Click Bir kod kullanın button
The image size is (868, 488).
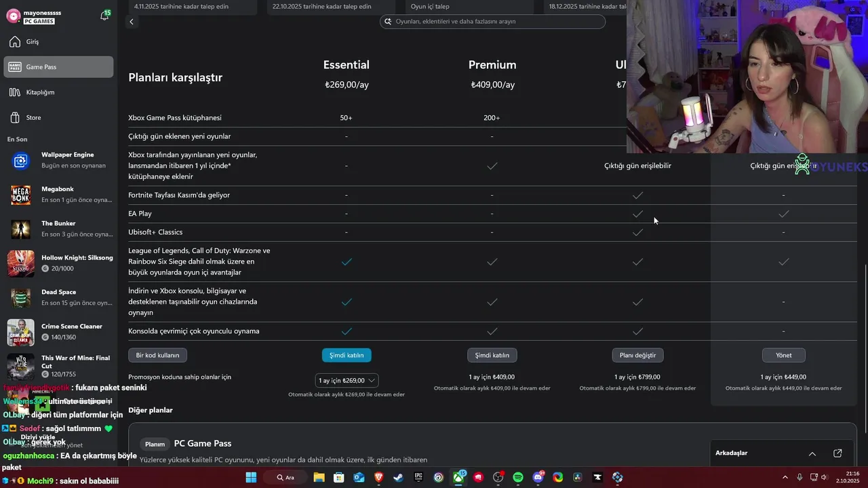click(x=158, y=355)
